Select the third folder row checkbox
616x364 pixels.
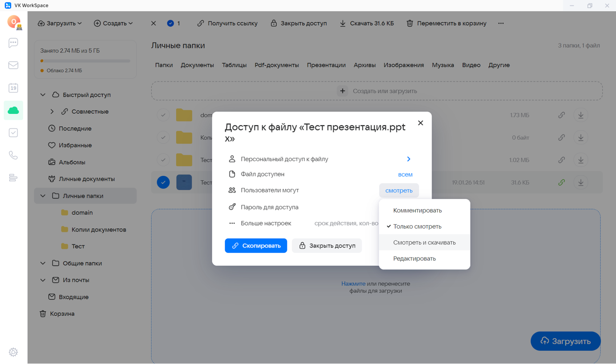coord(163,160)
